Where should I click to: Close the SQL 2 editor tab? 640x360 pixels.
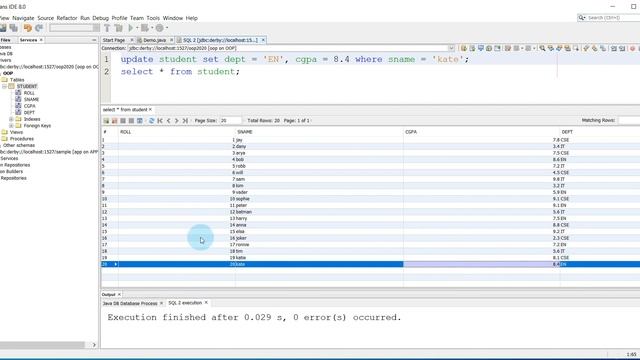263,40
